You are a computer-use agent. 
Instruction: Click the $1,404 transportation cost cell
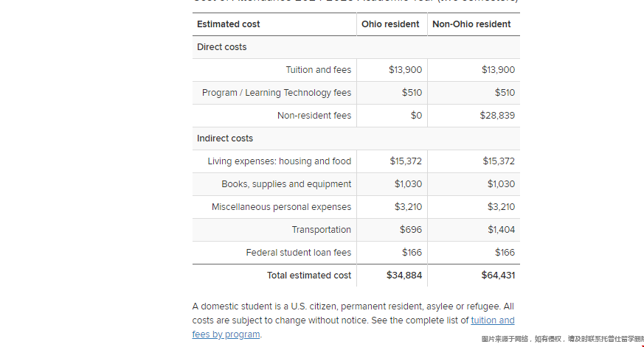tap(501, 230)
